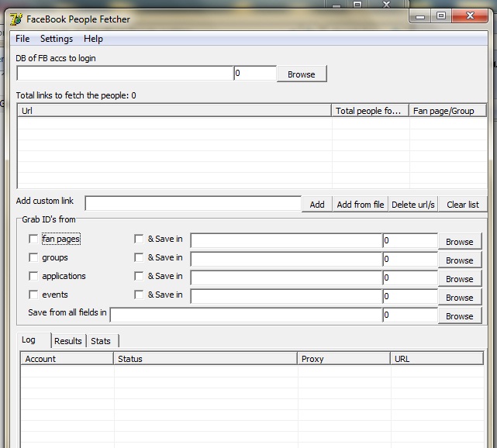Enable the groups checkbox

33,257
